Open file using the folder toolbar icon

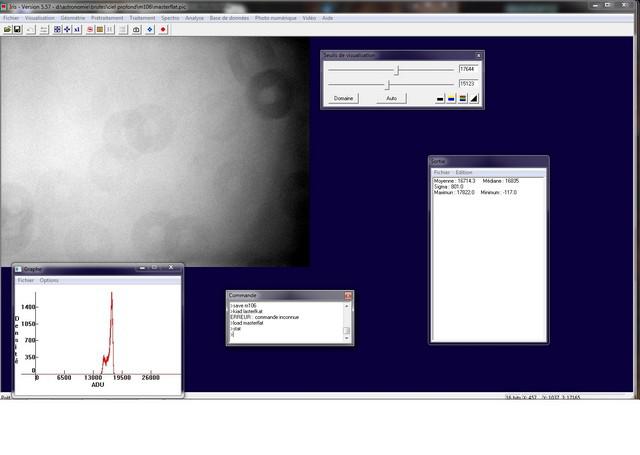click(x=7, y=29)
